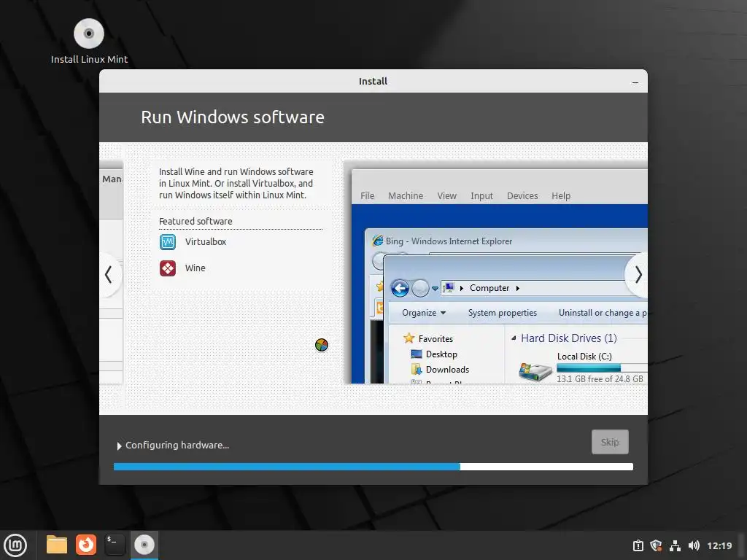
Task: Select the installer window in the taskbar
Action: tap(144, 545)
